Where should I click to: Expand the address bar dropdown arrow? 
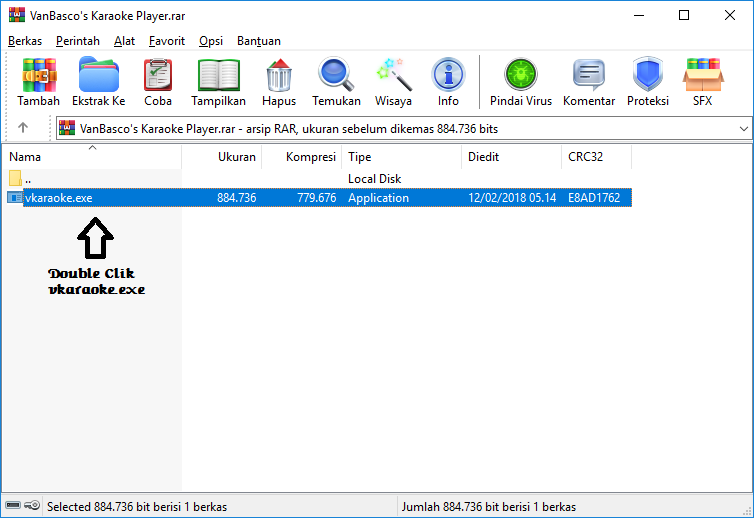(x=743, y=129)
